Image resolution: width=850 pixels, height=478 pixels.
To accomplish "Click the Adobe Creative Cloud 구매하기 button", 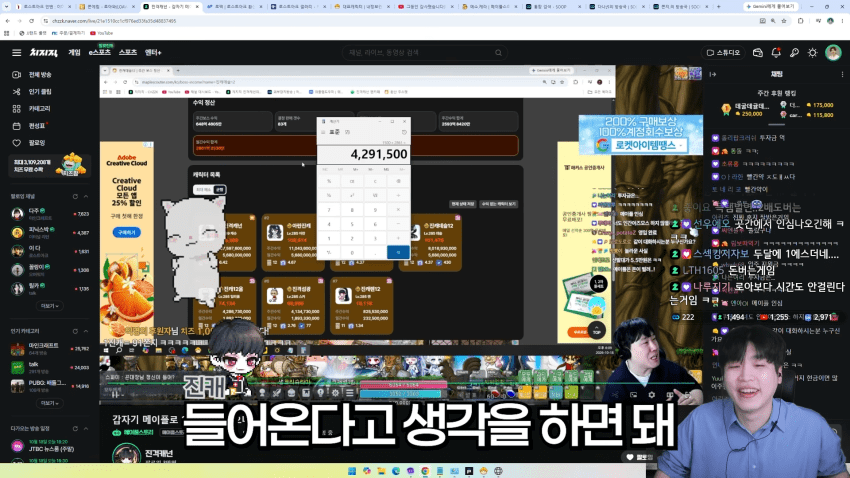I will click(x=127, y=232).
